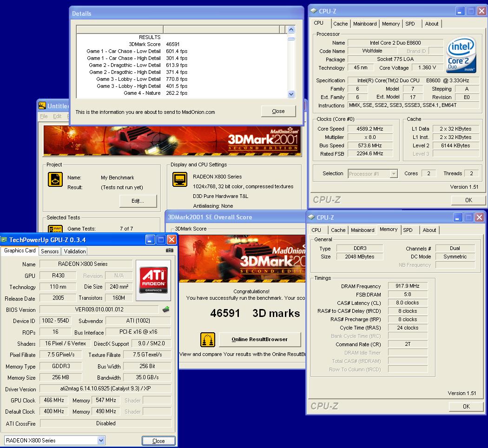This screenshot has width=488, height=448.
Task: Open the File menu in 3DMark window
Action: [44, 116]
